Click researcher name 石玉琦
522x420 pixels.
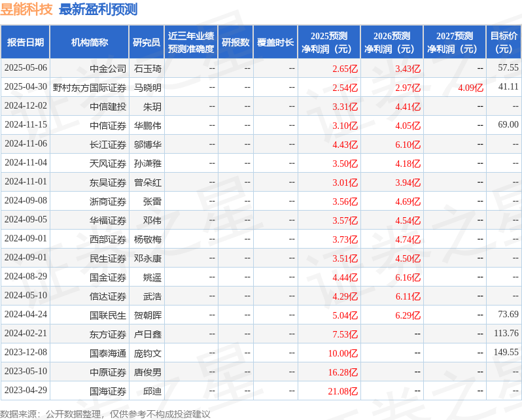[x=147, y=69]
